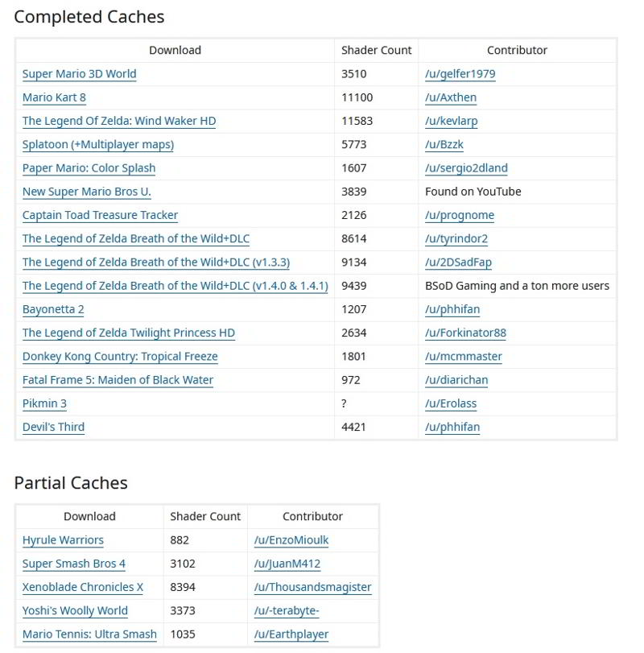
Task: Open Wind Waker HD cache download
Action: tap(119, 121)
